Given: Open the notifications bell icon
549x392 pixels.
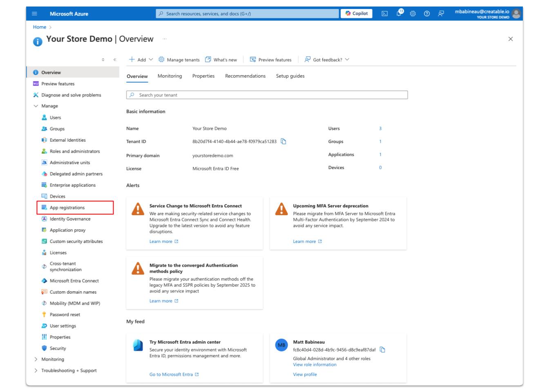Looking at the screenshot, I should point(399,13).
